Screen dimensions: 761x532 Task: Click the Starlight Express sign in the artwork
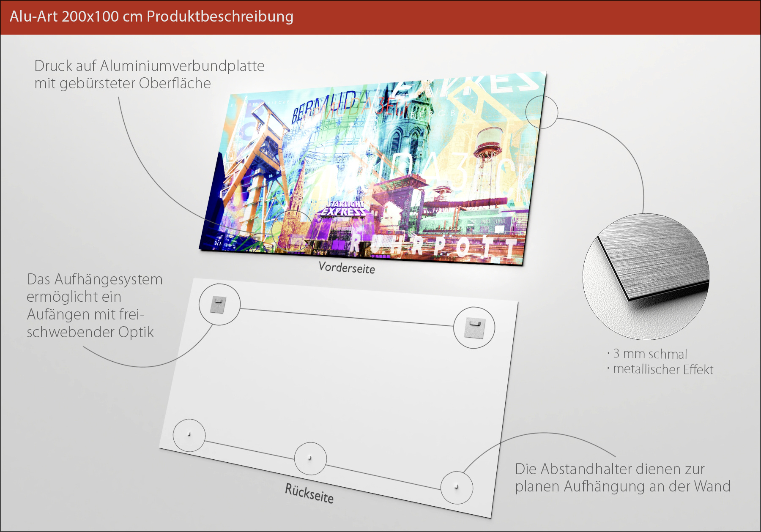tap(343, 209)
